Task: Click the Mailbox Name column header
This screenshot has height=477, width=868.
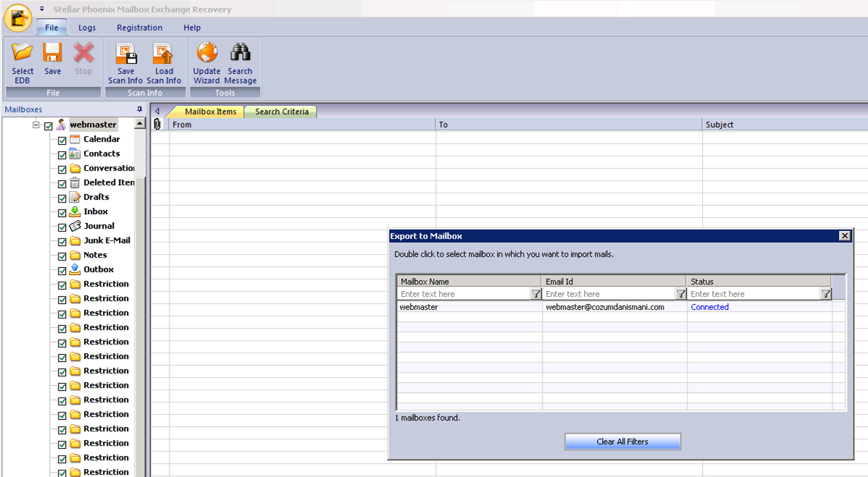Action: pos(469,281)
